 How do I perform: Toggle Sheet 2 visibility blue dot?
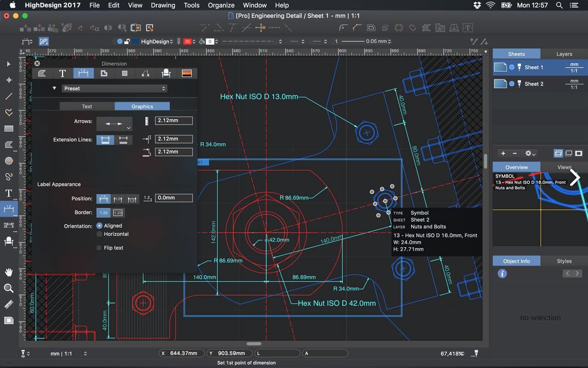tap(512, 84)
